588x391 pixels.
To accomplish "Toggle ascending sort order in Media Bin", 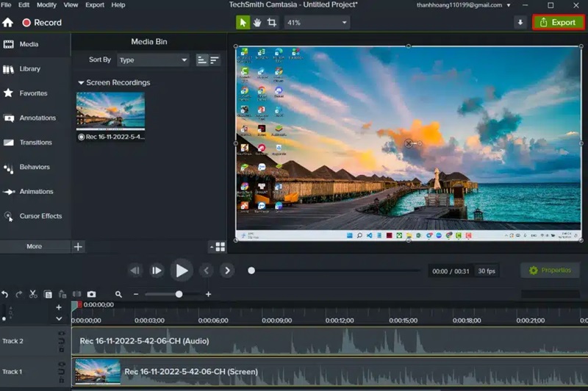I will coord(202,60).
